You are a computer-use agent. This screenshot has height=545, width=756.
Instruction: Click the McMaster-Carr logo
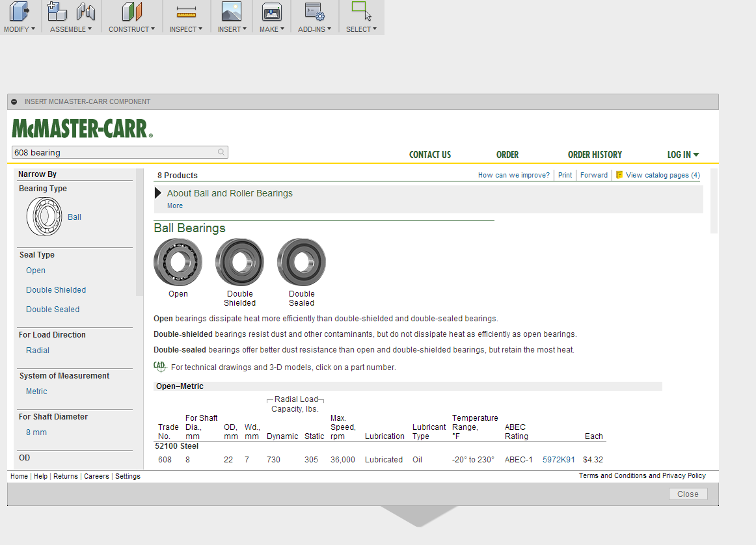tap(83, 129)
